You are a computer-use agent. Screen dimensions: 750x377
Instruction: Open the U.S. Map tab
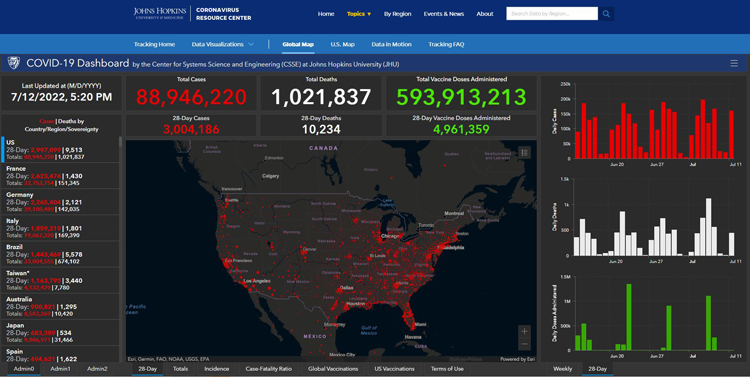pos(342,44)
